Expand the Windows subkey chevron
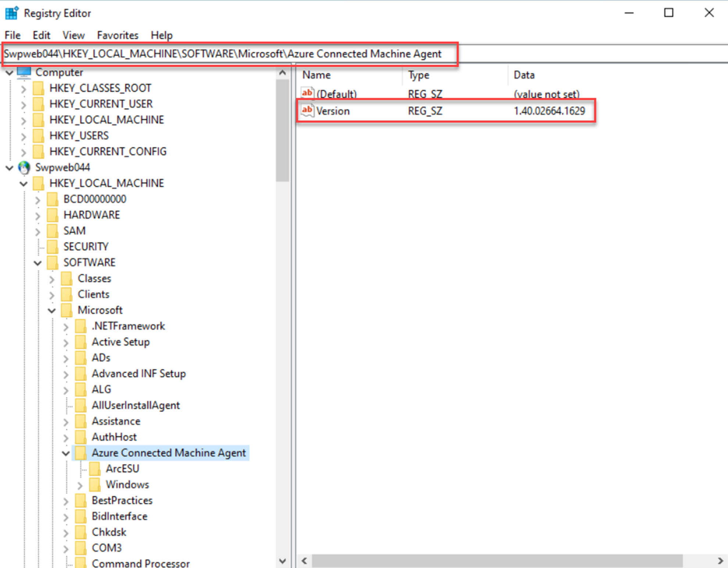The width and height of the screenshot is (728, 568). 80,485
